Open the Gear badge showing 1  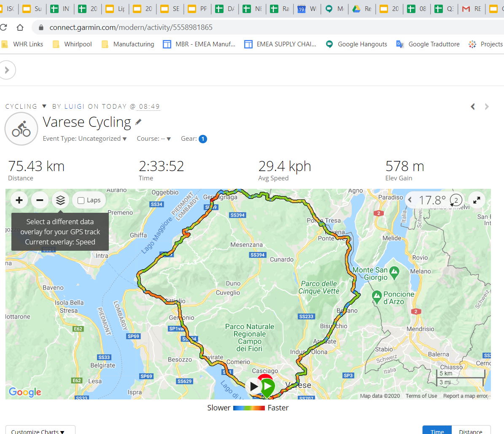tap(203, 139)
